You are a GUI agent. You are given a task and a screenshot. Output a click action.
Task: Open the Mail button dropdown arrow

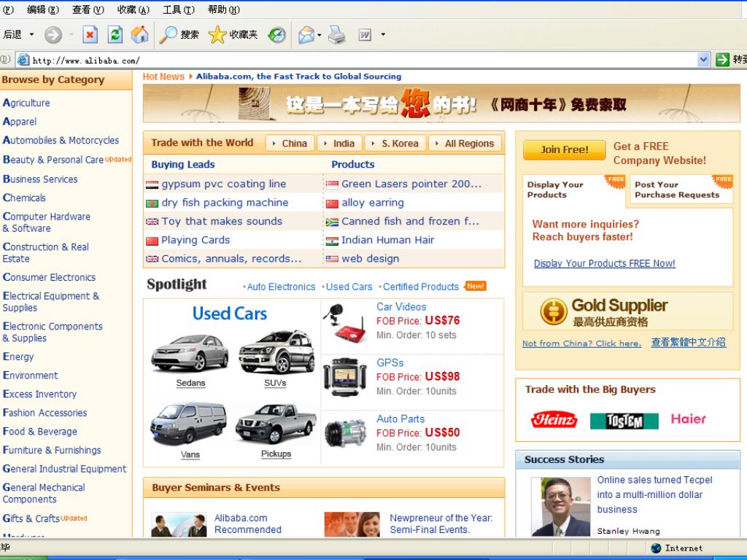click(320, 34)
